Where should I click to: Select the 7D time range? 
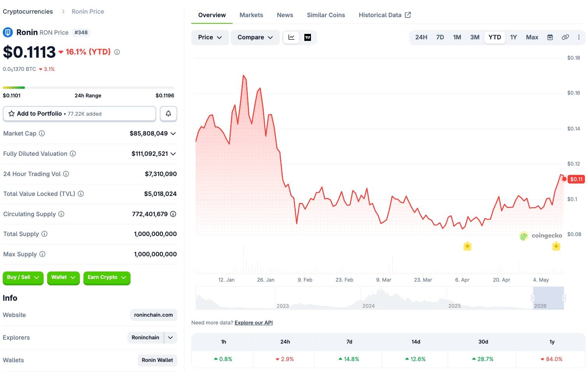[x=440, y=37]
